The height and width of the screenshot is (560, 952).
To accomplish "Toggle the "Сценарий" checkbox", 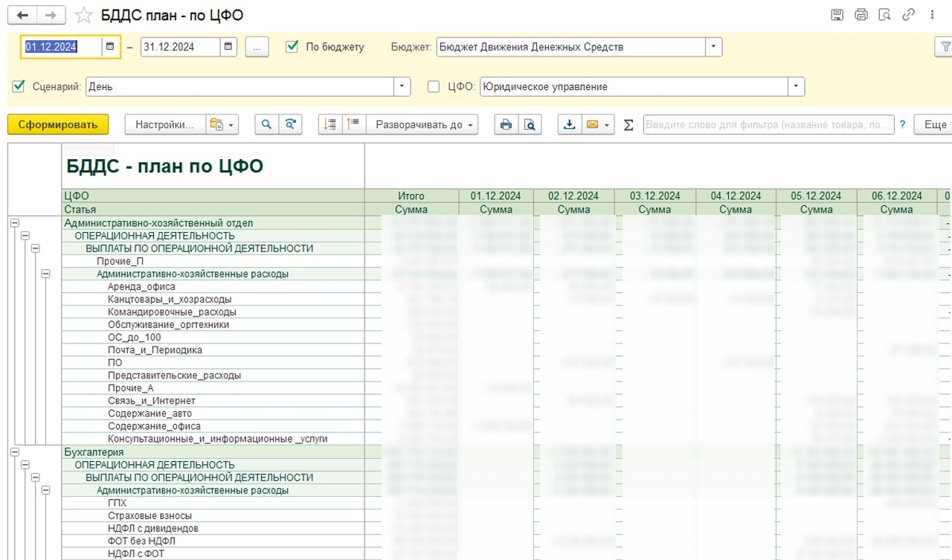I will (x=19, y=86).
